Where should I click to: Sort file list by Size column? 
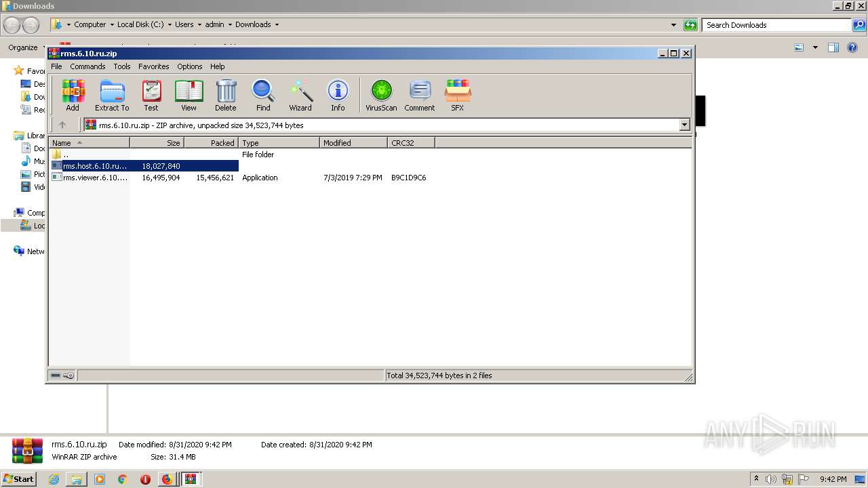[x=157, y=142]
